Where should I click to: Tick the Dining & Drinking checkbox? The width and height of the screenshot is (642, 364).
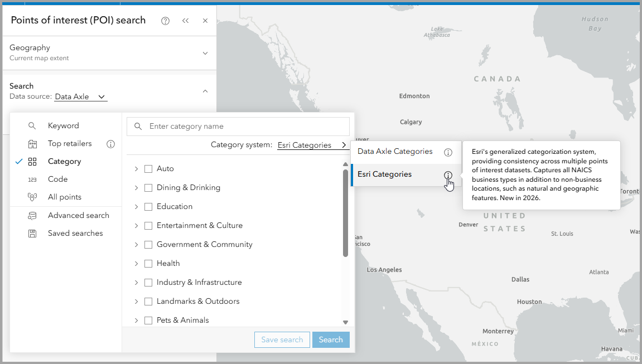(148, 188)
